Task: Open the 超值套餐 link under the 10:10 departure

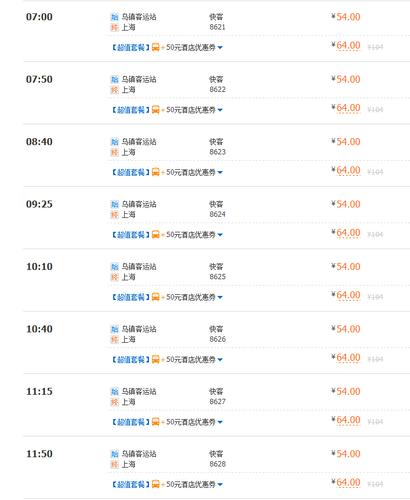Action: click(131, 297)
